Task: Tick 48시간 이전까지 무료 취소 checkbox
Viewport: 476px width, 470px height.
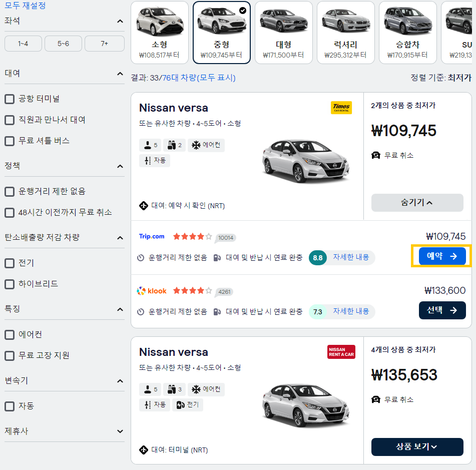Action: (10, 213)
